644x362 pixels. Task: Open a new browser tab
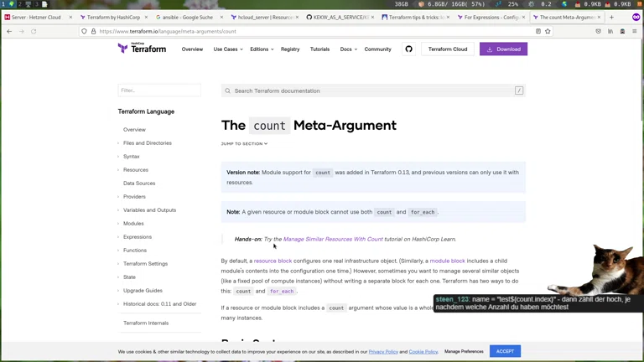click(611, 17)
